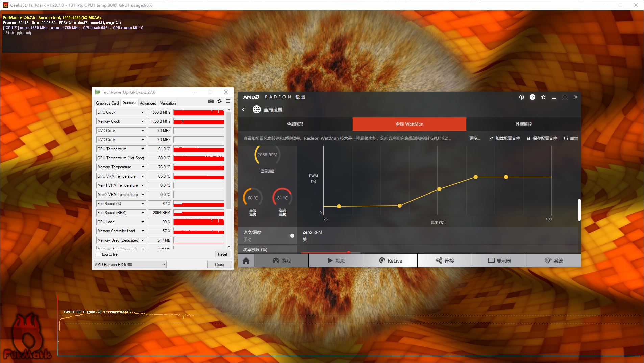Click the Radeon favorites star icon

[543, 97]
